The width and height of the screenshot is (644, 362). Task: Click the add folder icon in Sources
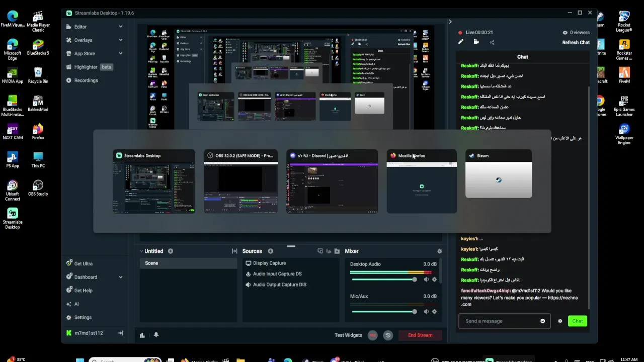(x=337, y=251)
